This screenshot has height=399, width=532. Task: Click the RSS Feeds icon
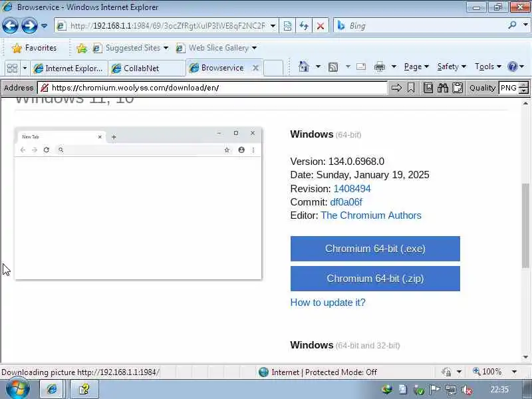(333, 67)
